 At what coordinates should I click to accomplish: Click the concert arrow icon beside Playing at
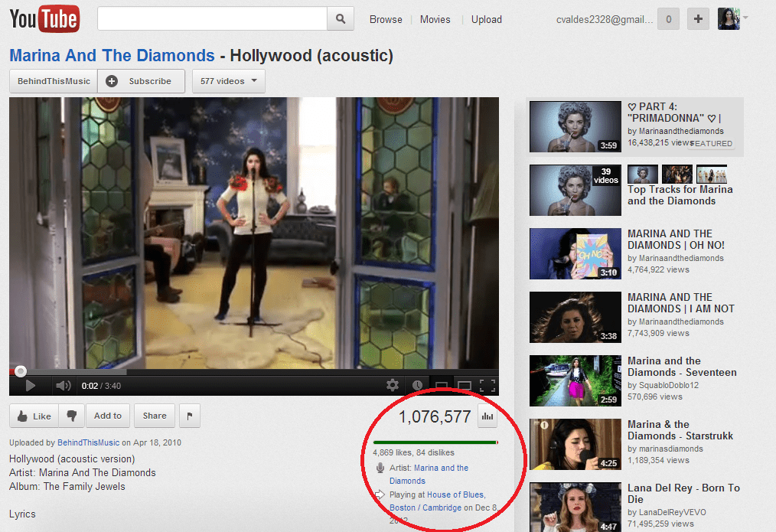tap(380, 494)
